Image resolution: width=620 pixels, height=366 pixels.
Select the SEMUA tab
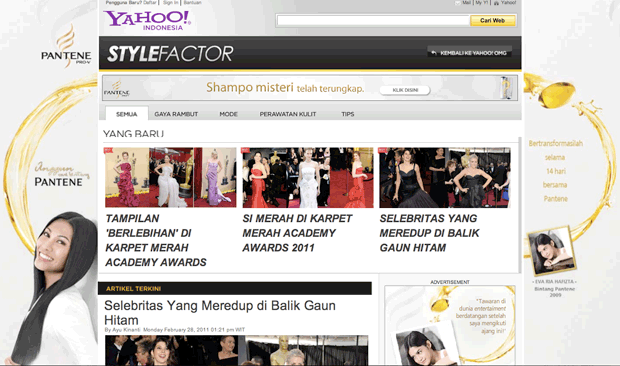pyautogui.click(x=127, y=114)
